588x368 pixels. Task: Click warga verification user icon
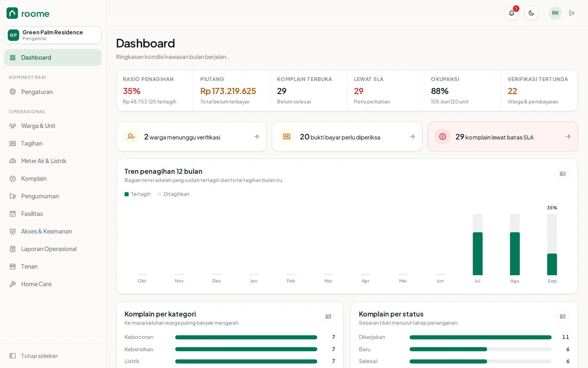[131, 137]
